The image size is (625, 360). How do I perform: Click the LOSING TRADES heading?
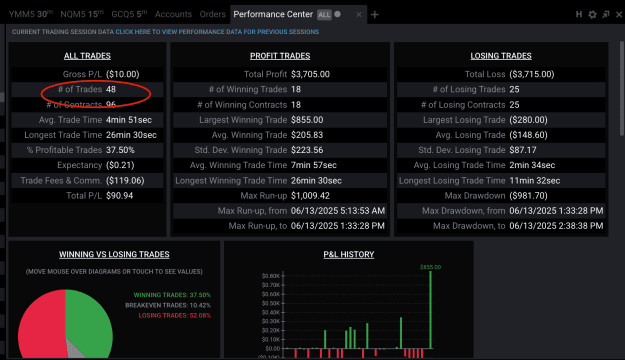pyautogui.click(x=501, y=56)
